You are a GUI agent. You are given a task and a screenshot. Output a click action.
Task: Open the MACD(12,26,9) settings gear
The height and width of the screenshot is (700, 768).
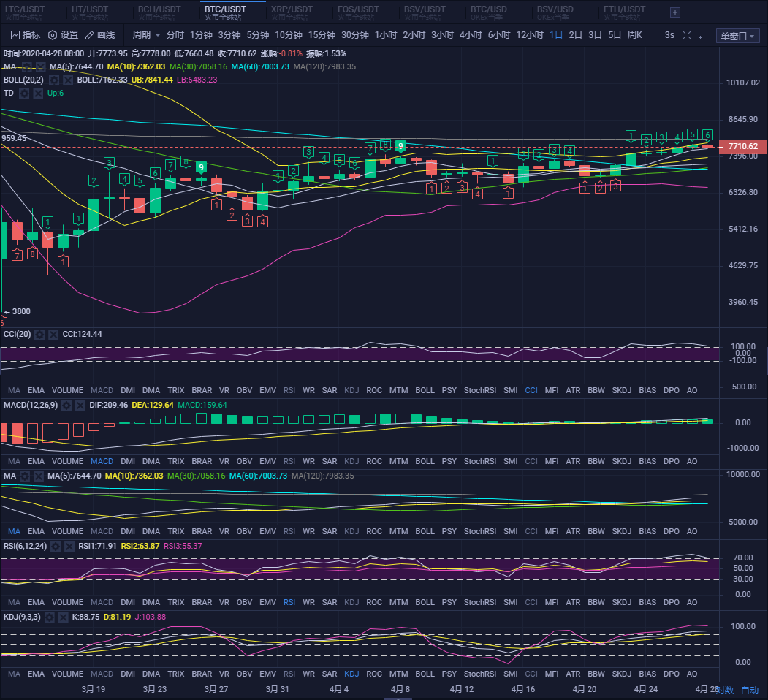67,405
